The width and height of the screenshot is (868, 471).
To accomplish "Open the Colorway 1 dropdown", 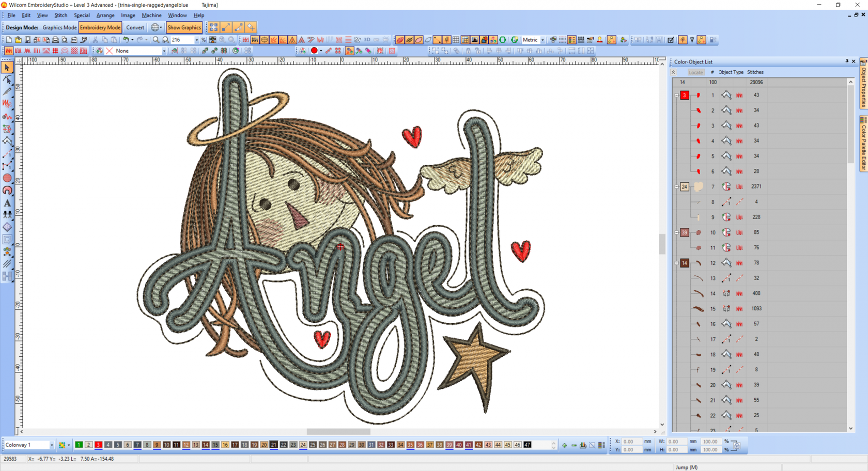I will (x=52, y=445).
